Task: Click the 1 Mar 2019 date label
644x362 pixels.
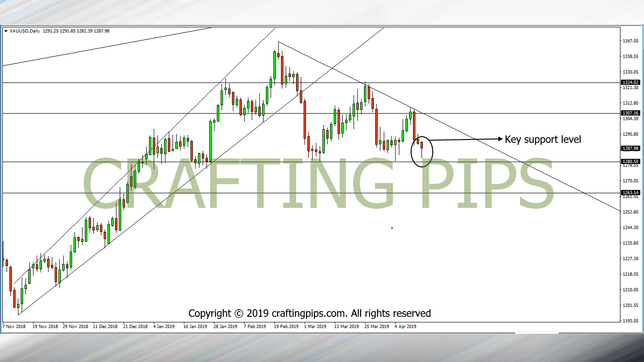Action: 315,326
